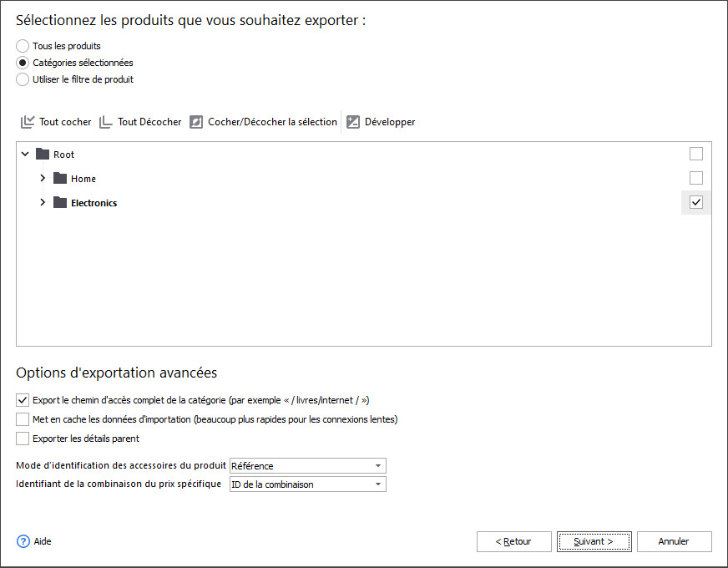
Task: Click the Cocher/Décocher la sélection icon
Action: pos(196,122)
